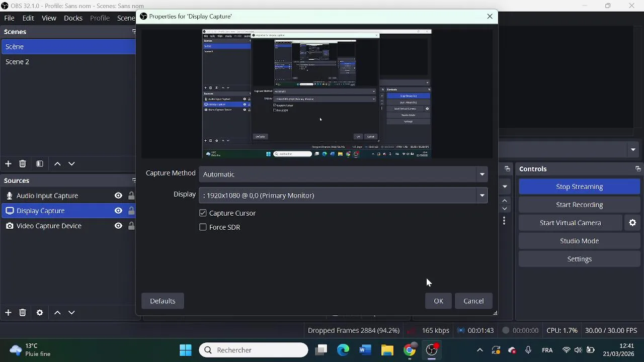Open Google Chrome from taskbar
Screen dimensions: 644x362
pyautogui.click(x=410, y=350)
